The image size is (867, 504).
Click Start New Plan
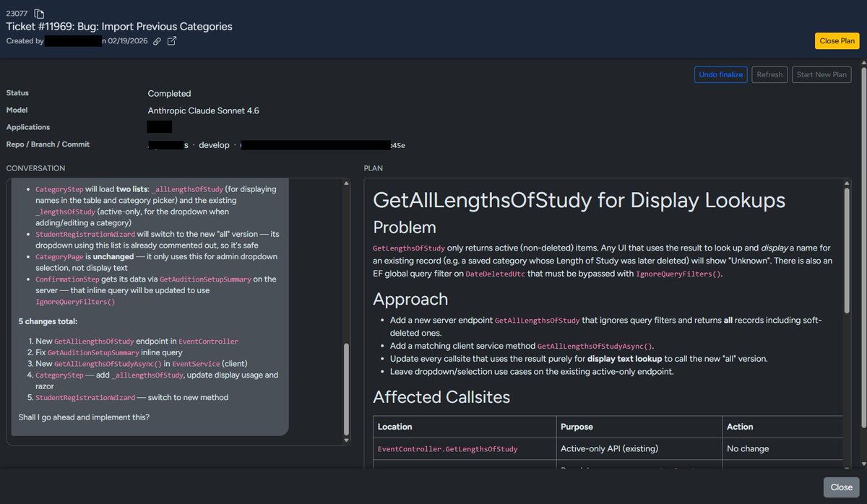click(821, 74)
